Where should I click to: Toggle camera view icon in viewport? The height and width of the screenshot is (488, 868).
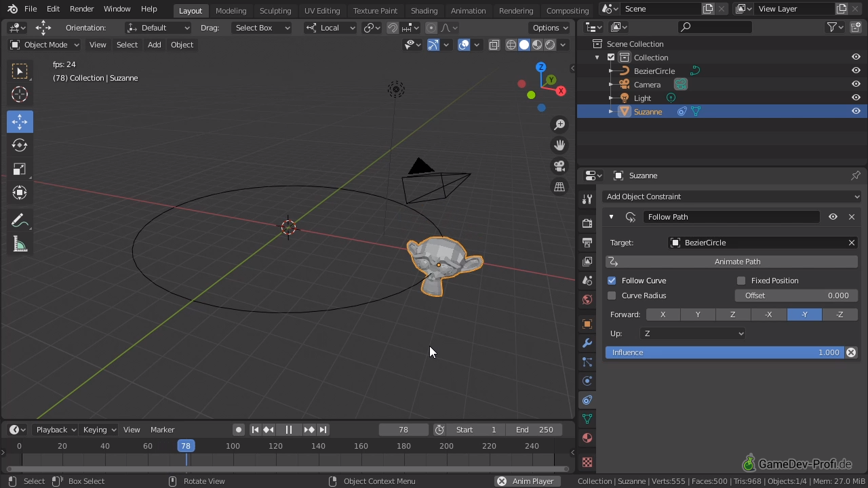click(559, 166)
